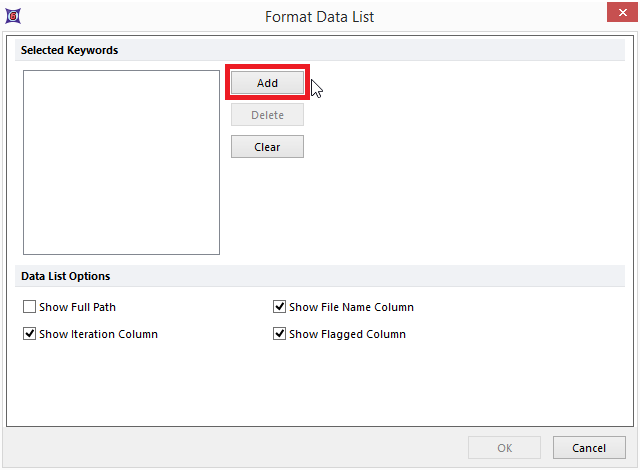The width and height of the screenshot is (640, 470).
Task: Confirm with the OK button
Action: pos(504,447)
